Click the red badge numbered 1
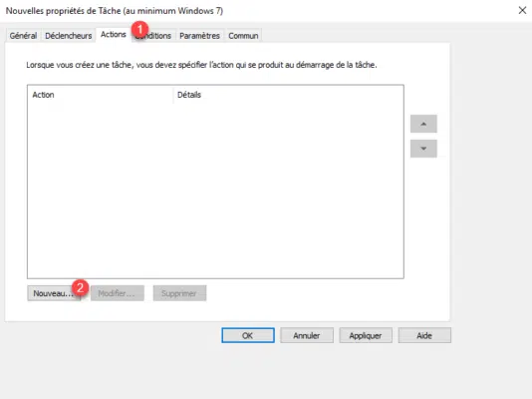This screenshot has width=532, height=399. pyautogui.click(x=139, y=29)
